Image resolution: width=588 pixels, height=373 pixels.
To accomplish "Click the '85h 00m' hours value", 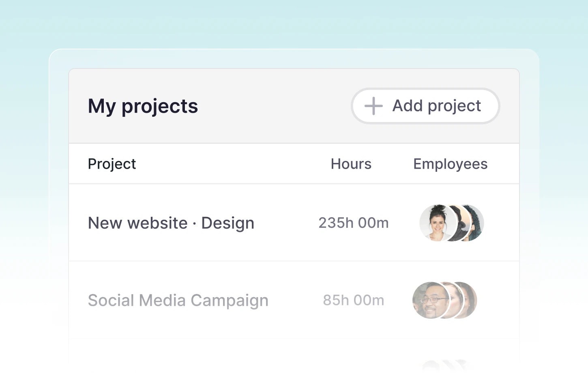I will coord(353,300).
